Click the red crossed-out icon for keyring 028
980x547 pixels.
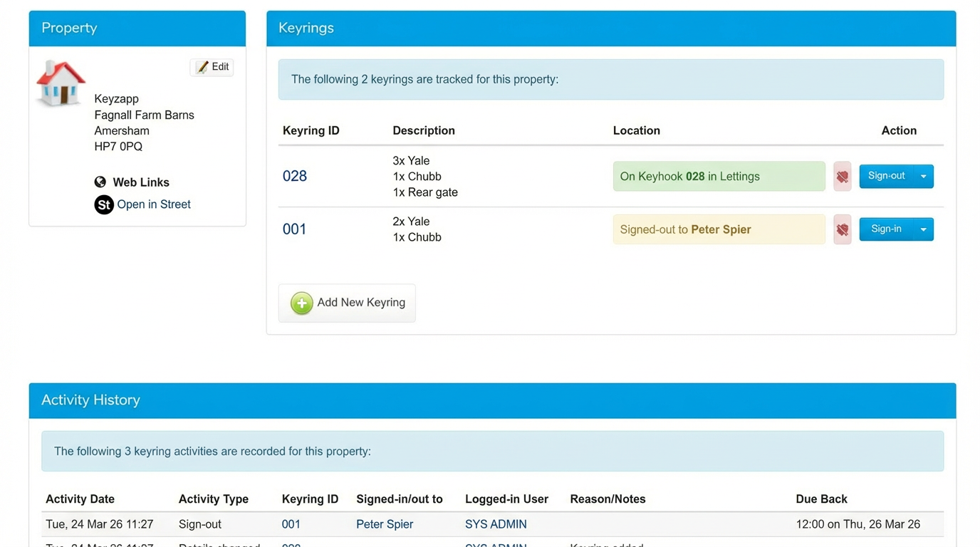coord(842,177)
